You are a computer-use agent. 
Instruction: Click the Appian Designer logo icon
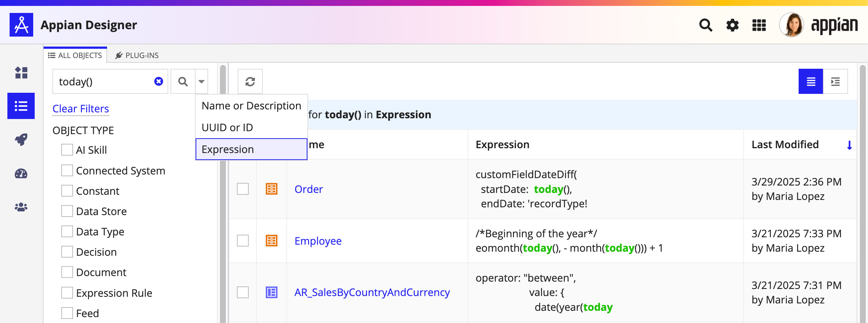pos(21,25)
